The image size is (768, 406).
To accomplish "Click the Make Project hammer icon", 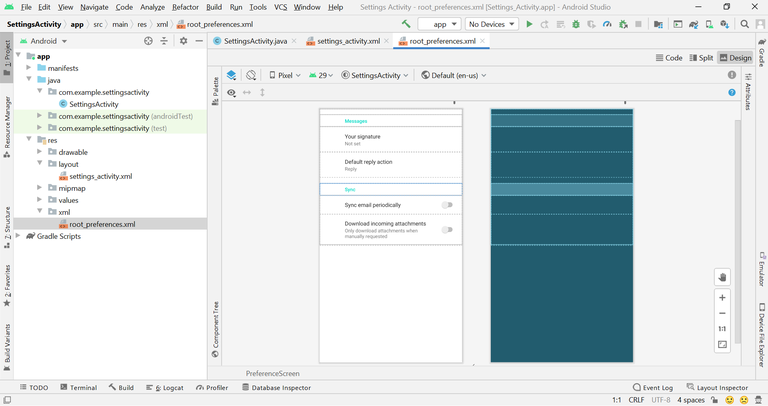I will pos(406,24).
